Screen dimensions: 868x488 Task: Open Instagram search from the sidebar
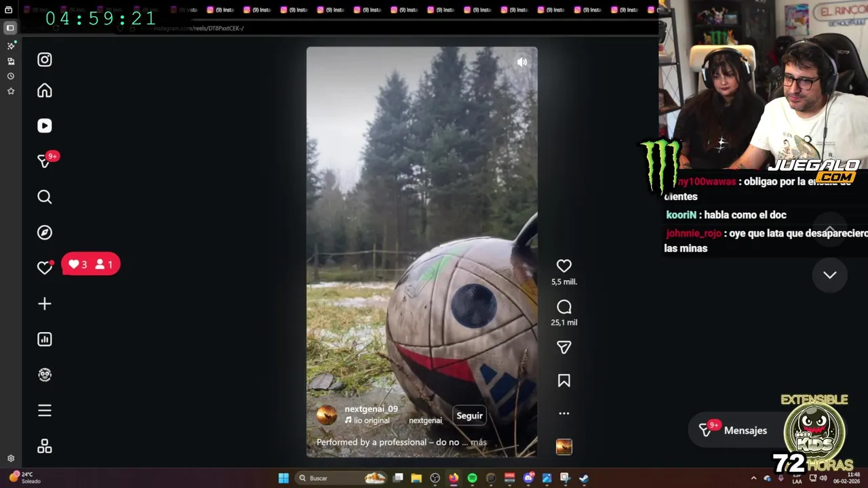pos(45,197)
